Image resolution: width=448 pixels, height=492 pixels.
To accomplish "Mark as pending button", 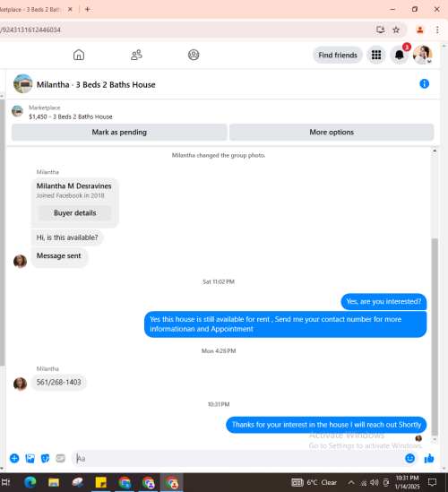I will click(x=119, y=132).
